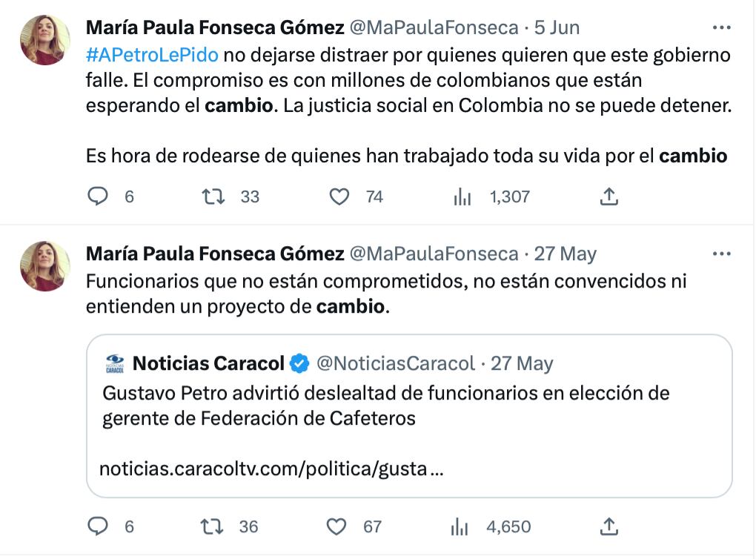
Task: Open reply box for the 27 May tweet
Action: coord(99,526)
